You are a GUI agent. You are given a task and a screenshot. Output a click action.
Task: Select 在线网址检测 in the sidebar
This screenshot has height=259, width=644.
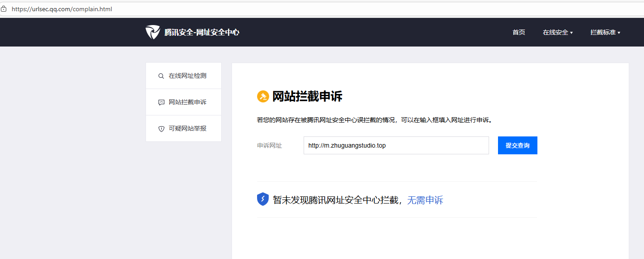tap(184, 76)
